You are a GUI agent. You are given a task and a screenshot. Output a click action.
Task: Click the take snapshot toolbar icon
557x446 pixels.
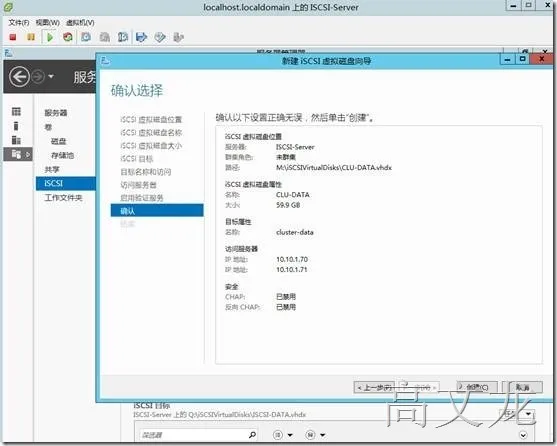(86, 37)
